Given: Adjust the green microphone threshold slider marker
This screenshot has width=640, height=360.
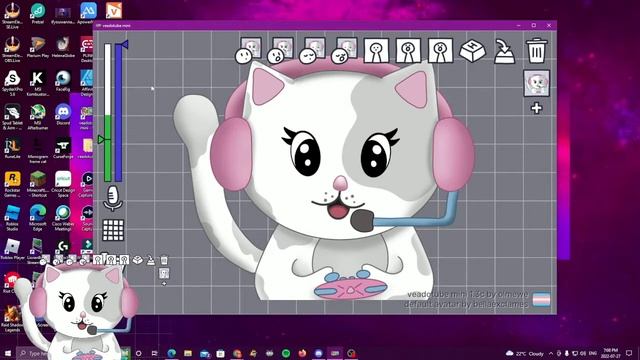Looking at the screenshot, I should [102, 140].
